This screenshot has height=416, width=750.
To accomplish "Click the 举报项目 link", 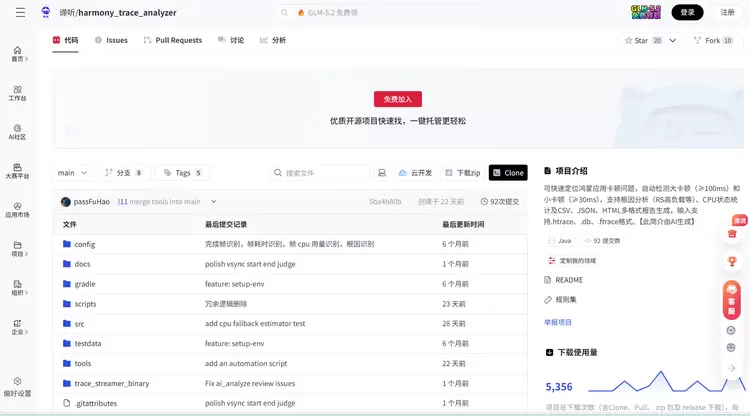I will tap(558, 322).
